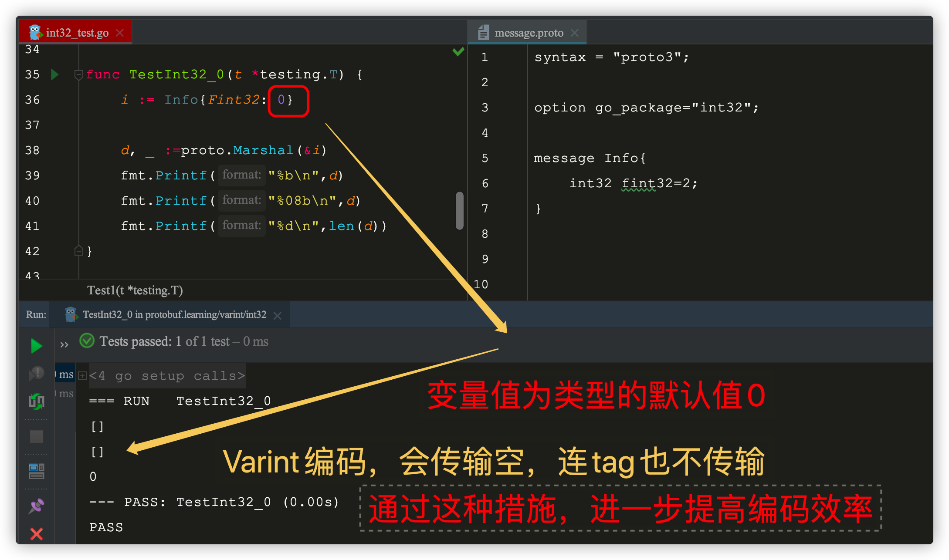This screenshot has width=949, height=560.
Task: Click the green Rerun test button
Action: click(37, 346)
